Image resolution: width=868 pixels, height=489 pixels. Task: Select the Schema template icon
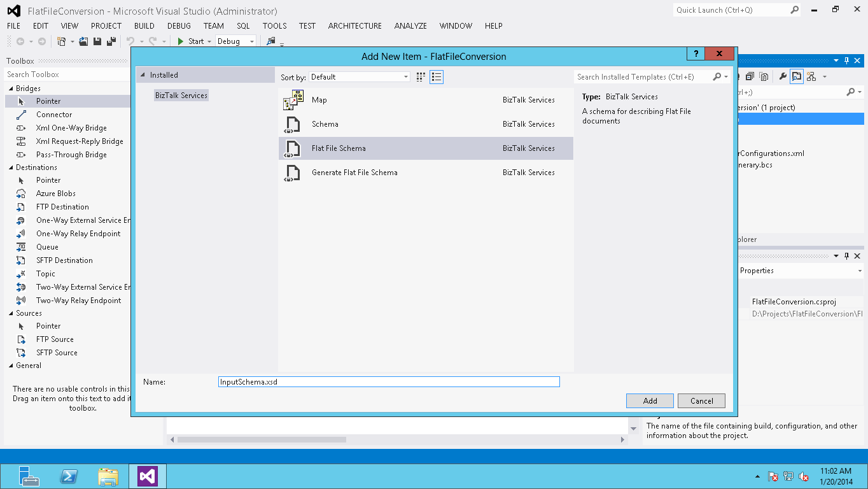coord(293,124)
